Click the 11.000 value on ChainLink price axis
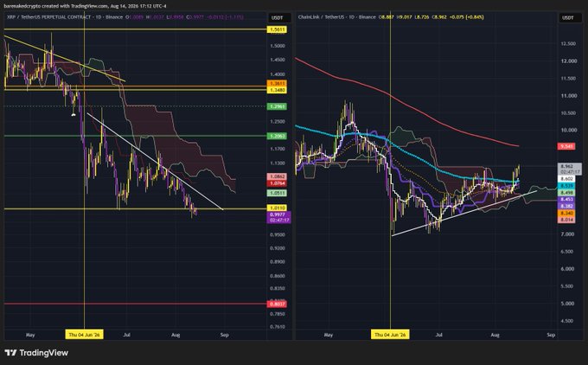588x365 pixels. tap(568, 96)
